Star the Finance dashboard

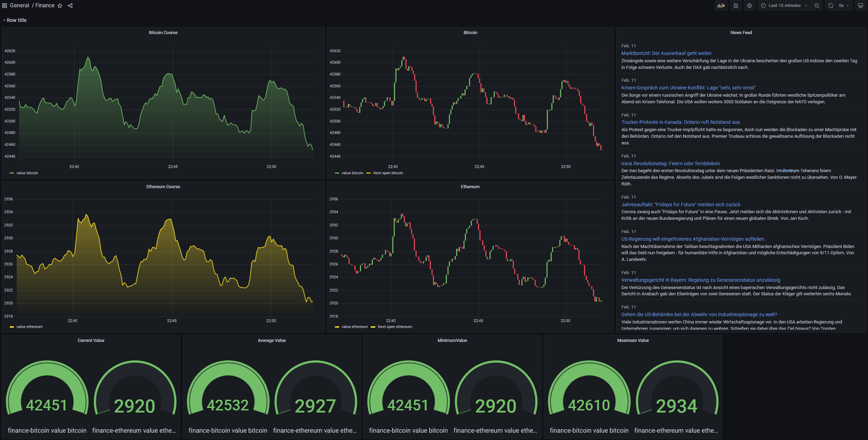(60, 6)
